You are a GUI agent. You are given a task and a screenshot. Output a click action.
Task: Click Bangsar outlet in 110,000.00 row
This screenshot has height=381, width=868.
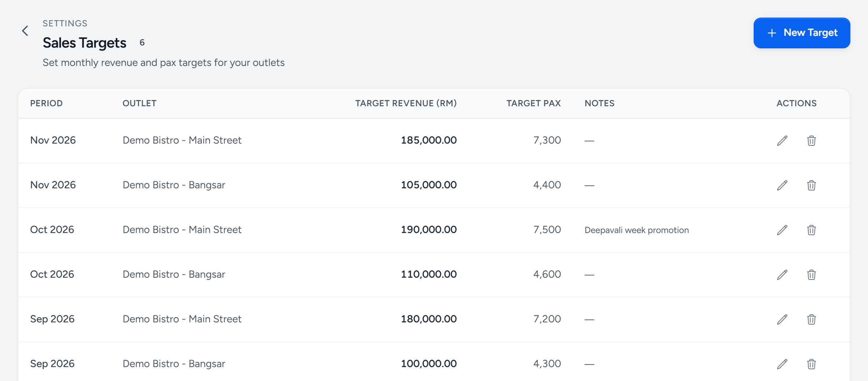coord(174,274)
